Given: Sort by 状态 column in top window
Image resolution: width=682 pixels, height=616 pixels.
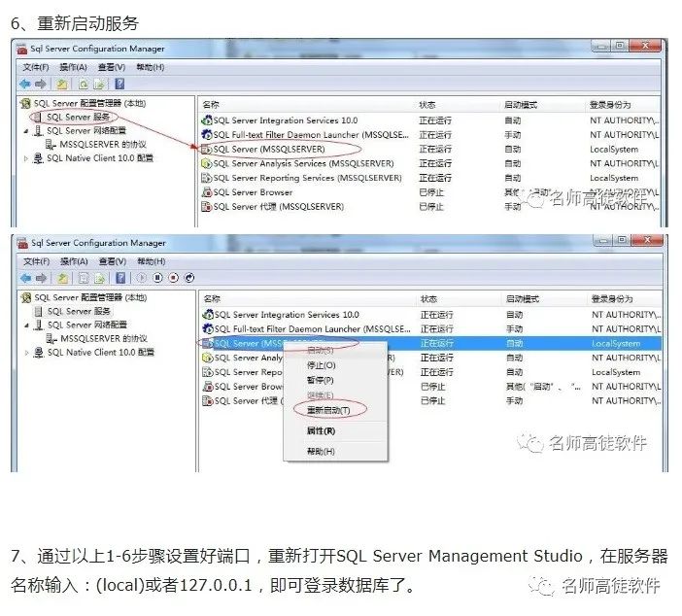Looking at the screenshot, I should (x=427, y=105).
